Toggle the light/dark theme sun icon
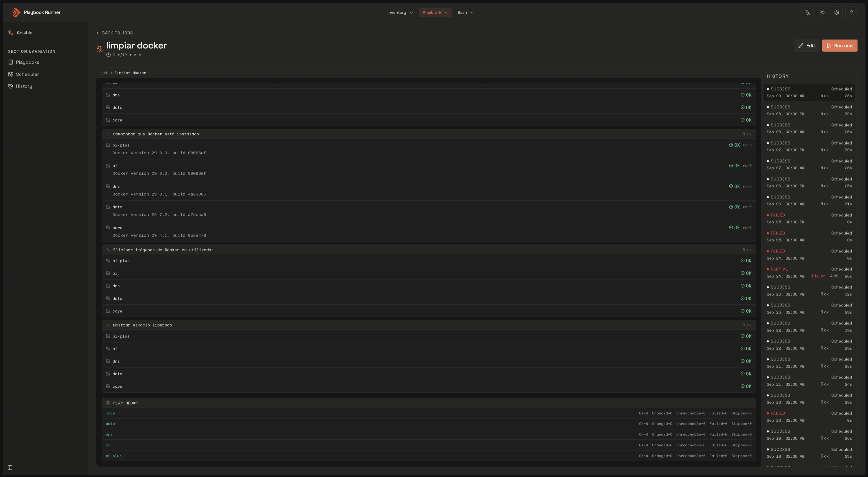This screenshot has height=477, width=868. (x=822, y=13)
